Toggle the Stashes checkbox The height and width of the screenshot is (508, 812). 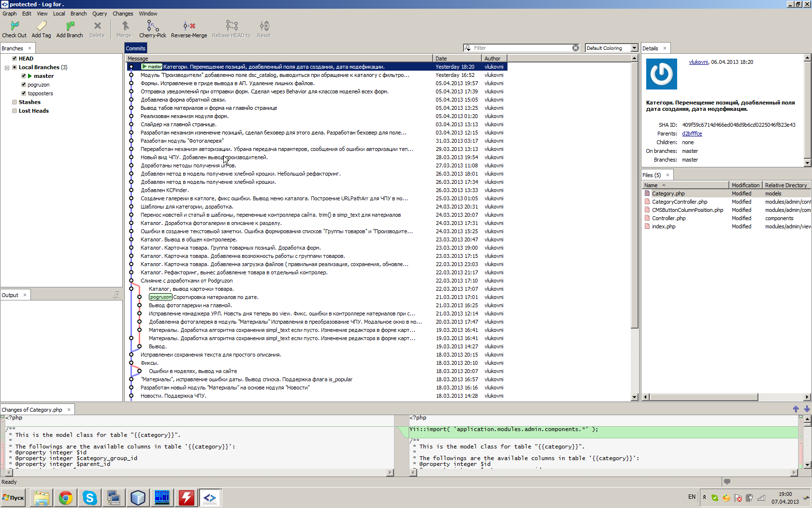pyautogui.click(x=14, y=102)
